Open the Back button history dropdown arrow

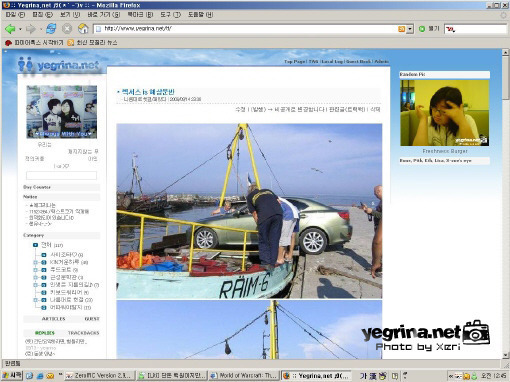tap(20, 29)
